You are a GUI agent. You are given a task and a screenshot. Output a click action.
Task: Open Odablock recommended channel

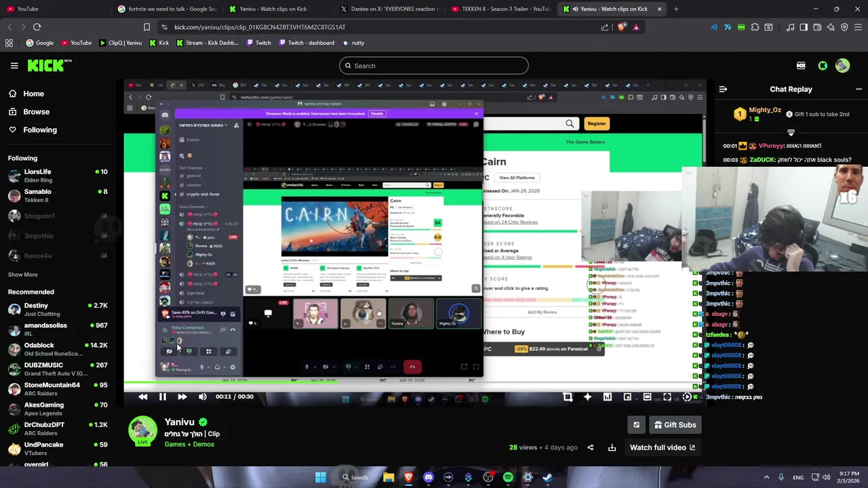(x=58, y=349)
